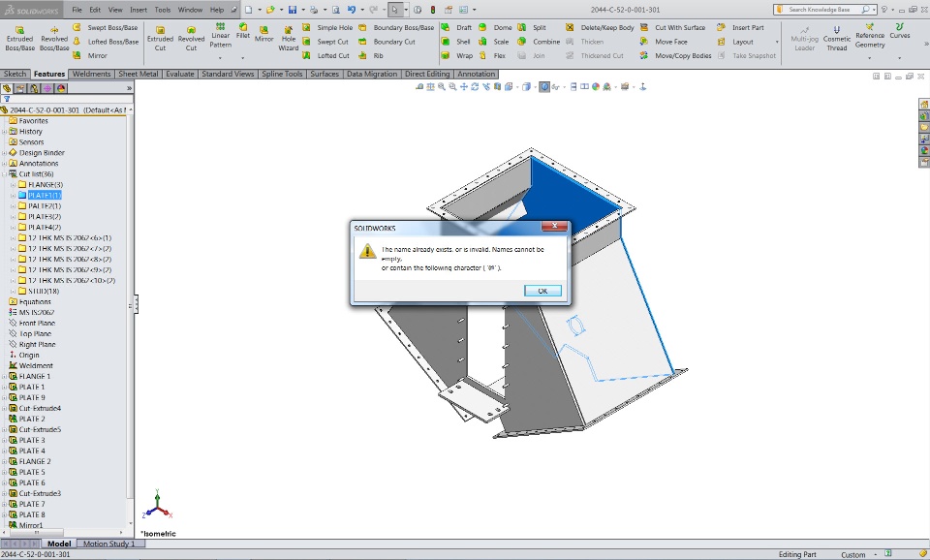Click the Rib tool
Screen dimensions: 930x560
371,55
